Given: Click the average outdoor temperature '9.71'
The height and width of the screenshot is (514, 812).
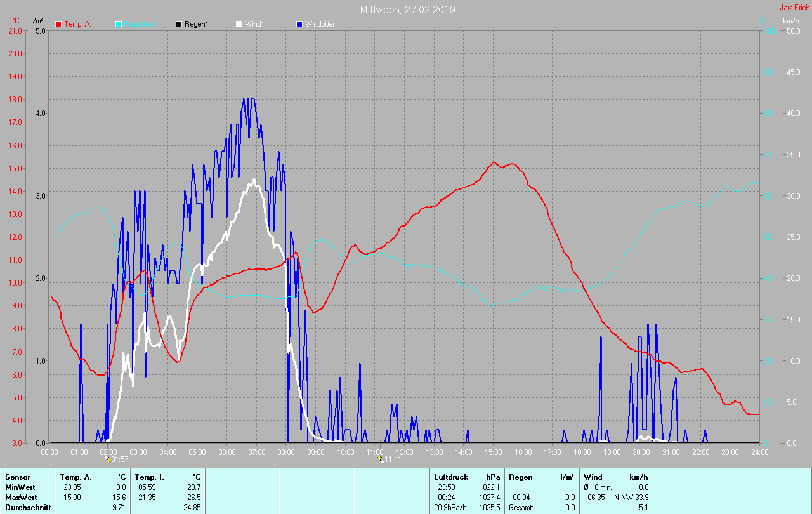Looking at the screenshot, I should pyautogui.click(x=119, y=508).
